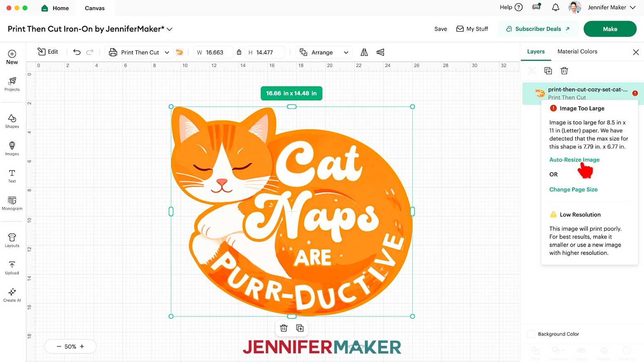Click the cat image color thumbnail in toolbar
The height and width of the screenshot is (362, 644).
point(179,52)
